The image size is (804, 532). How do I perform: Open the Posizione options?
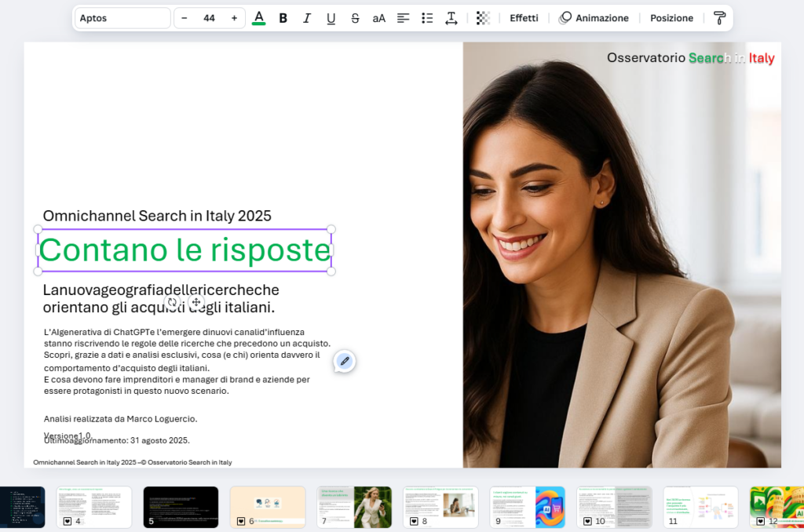pyautogui.click(x=671, y=17)
